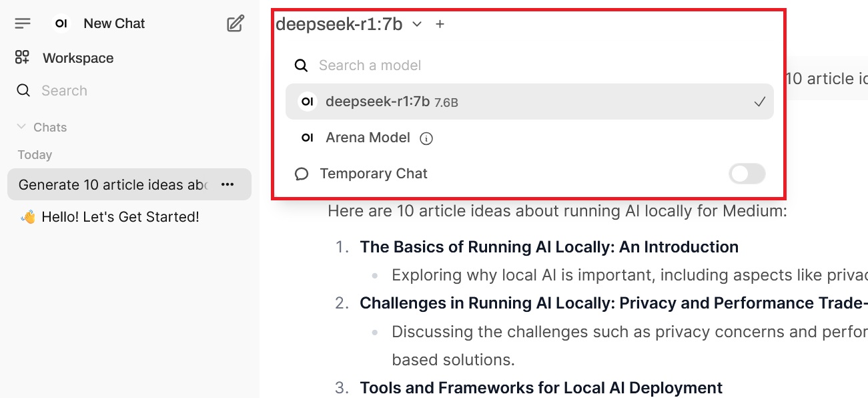Viewport: 868px width, 398px height.
Task: Click the new chat pencil-edit icon
Action: tap(235, 24)
